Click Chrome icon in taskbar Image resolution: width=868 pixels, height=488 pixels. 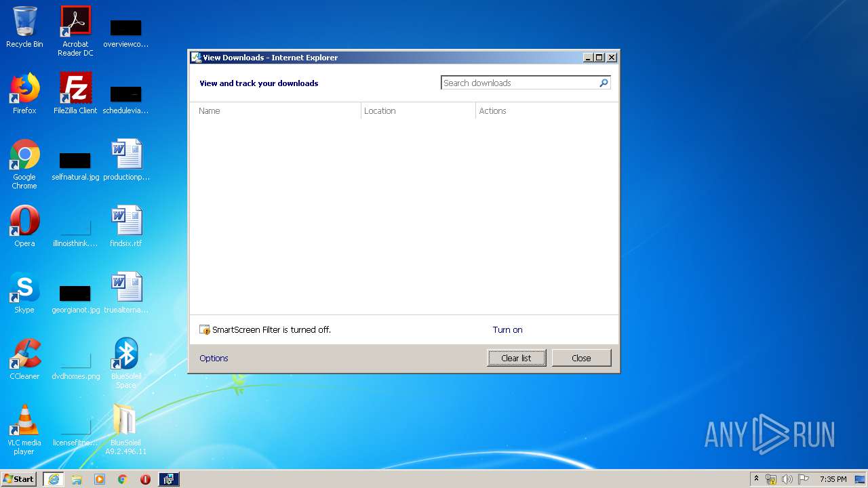123,479
